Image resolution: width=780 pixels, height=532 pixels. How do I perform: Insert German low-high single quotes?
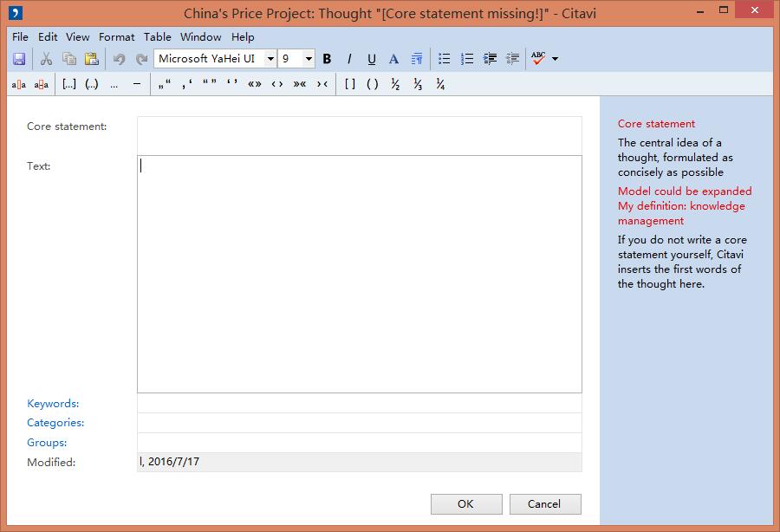(x=187, y=85)
